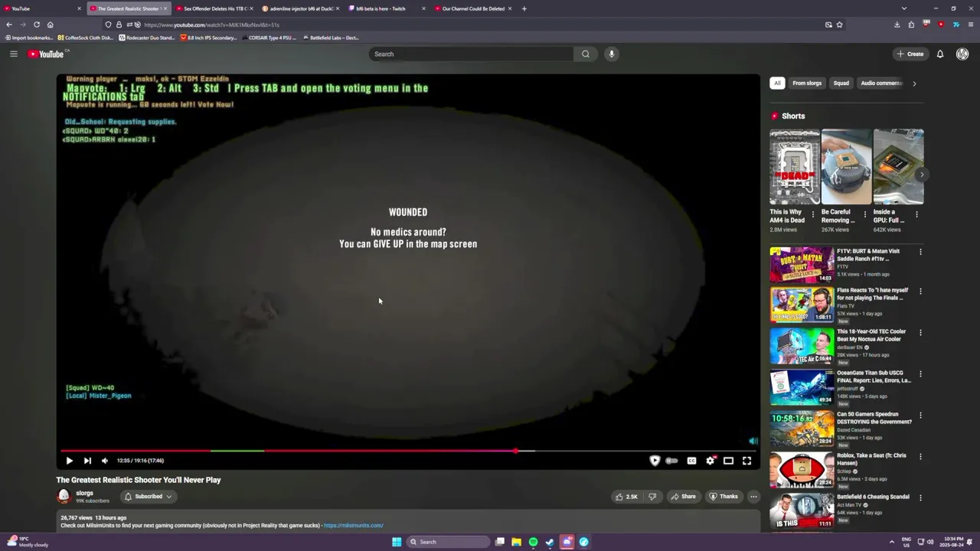Mute the video volume
Screen dimensions: 980x551
pos(105,461)
